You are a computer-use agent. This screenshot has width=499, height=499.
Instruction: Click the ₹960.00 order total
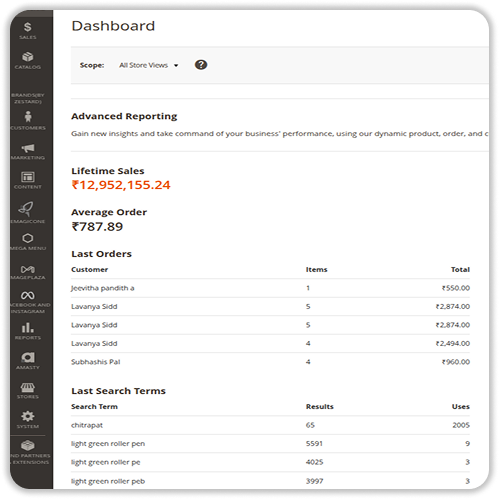coord(456,362)
